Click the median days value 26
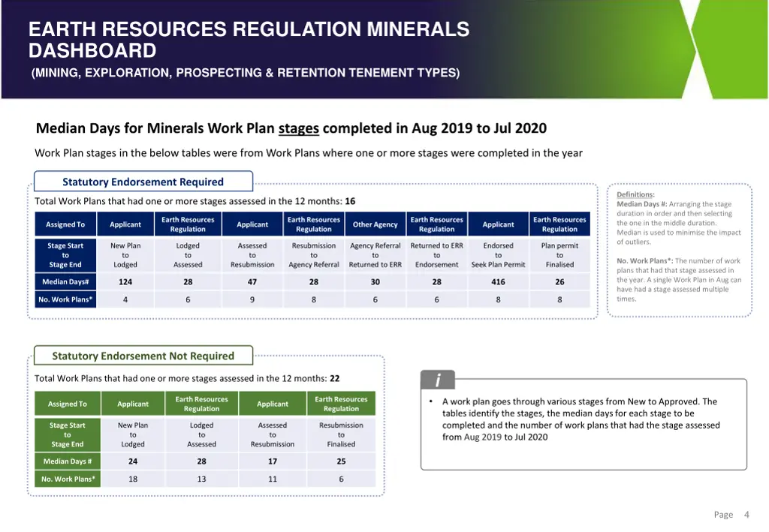Screen dimensions: 769x532 click(x=559, y=282)
